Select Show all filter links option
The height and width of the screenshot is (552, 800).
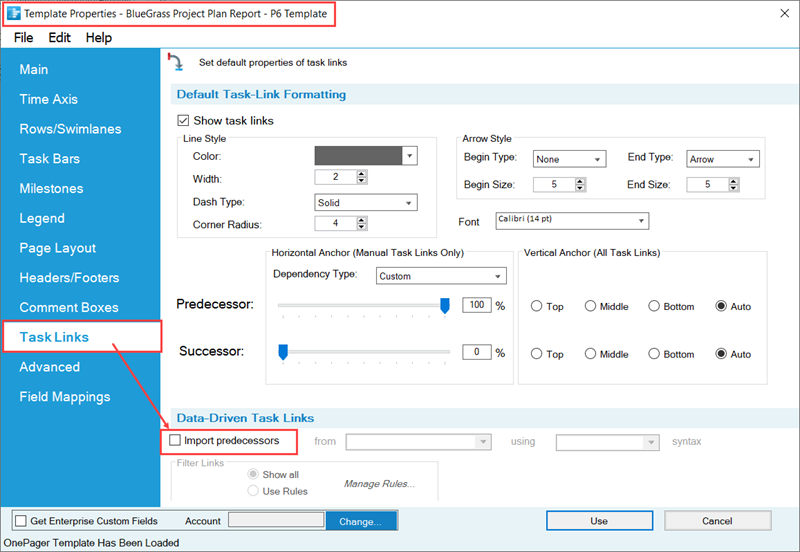253,474
